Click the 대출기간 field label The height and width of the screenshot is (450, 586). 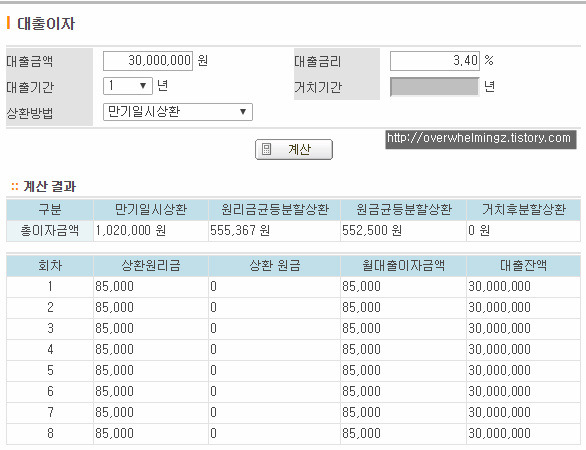(x=30, y=87)
